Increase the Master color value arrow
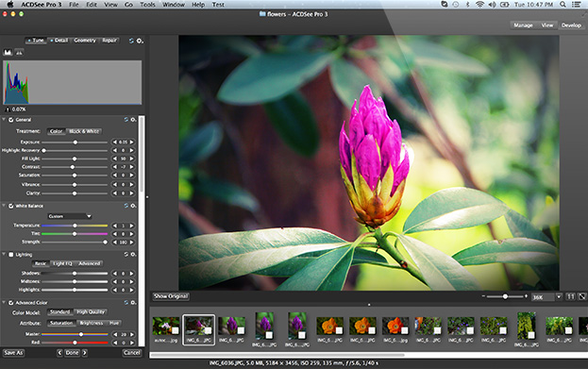The height and width of the screenshot is (369, 588). [131, 334]
